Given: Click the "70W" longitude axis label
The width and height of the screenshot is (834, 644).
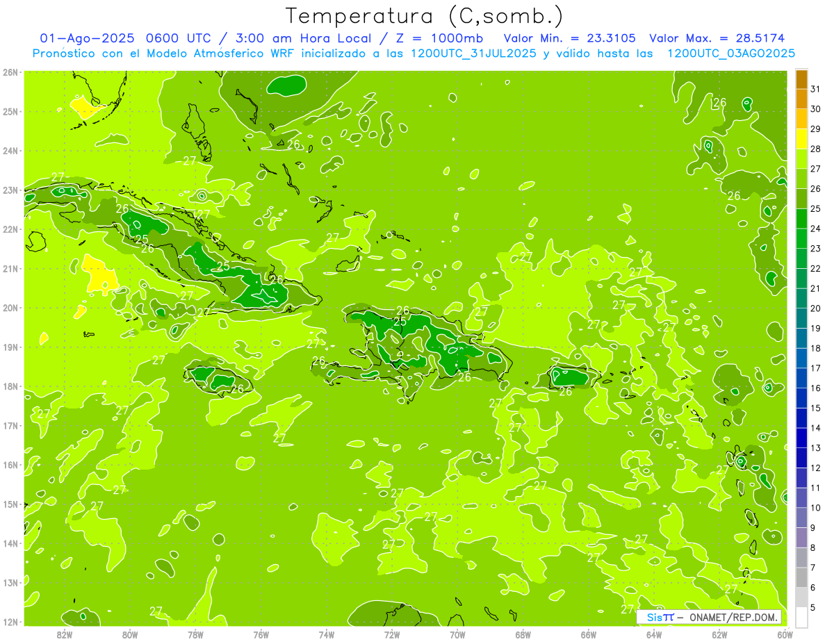Looking at the screenshot, I should 457,635.
